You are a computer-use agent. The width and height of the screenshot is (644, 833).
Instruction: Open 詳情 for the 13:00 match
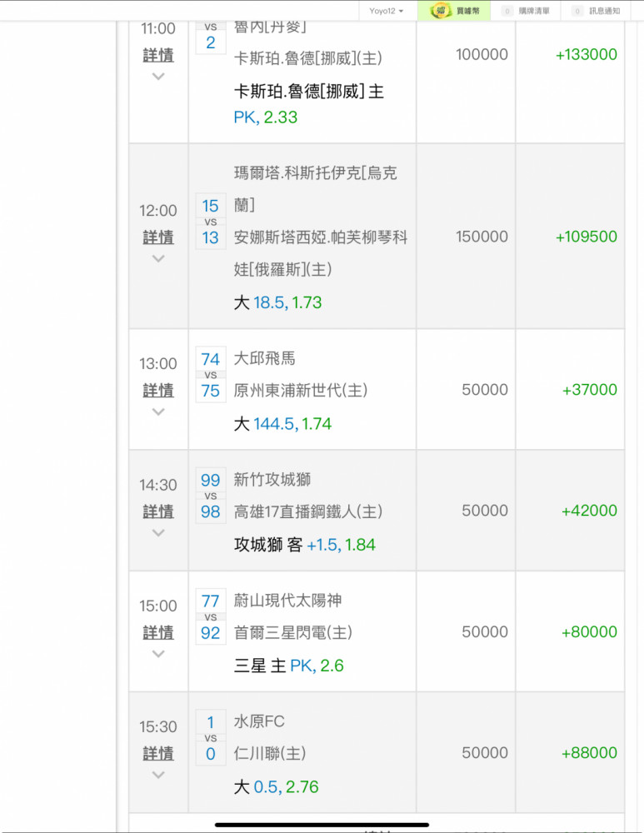tap(158, 390)
